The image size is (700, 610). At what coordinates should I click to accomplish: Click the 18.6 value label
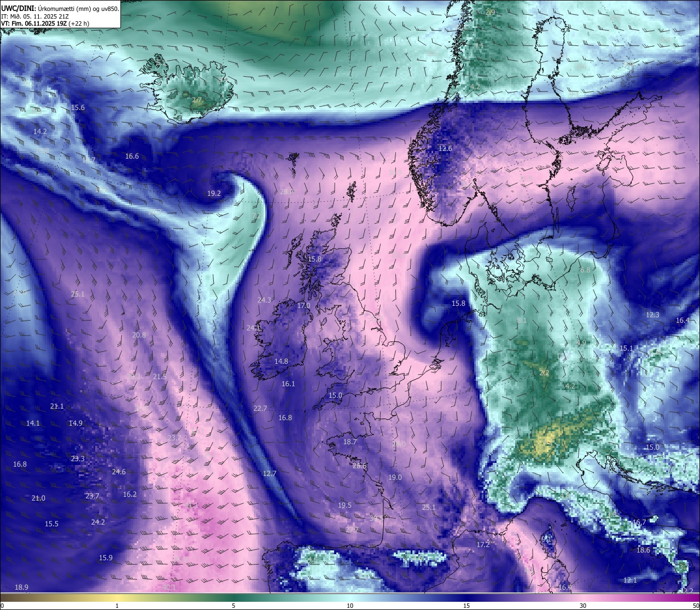[x=643, y=550]
